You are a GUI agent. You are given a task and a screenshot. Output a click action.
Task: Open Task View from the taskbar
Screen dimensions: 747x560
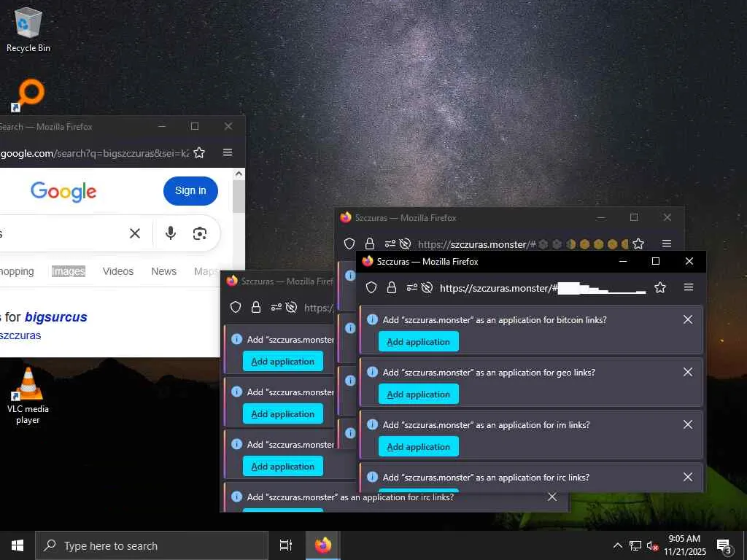pyautogui.click(x=286, y=545)
